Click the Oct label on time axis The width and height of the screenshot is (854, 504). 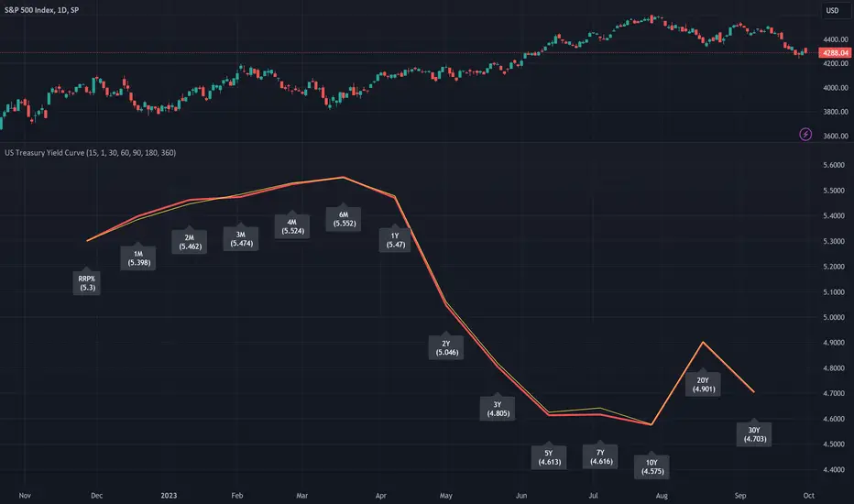point(809,495)
